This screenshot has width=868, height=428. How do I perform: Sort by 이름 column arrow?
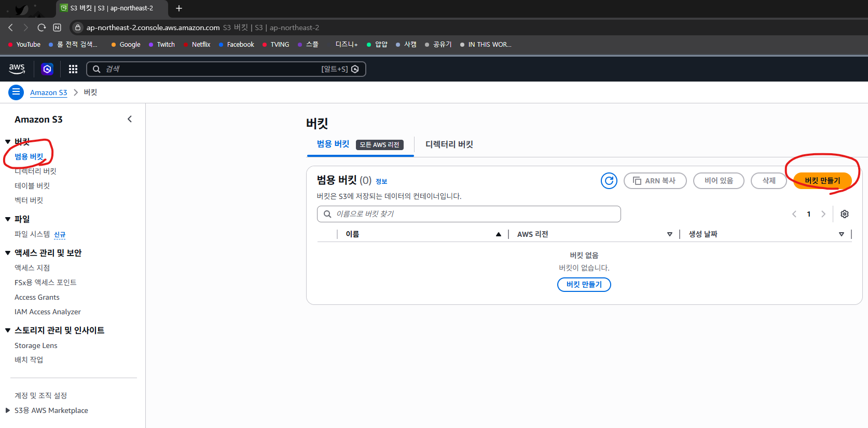pos(499,234)
